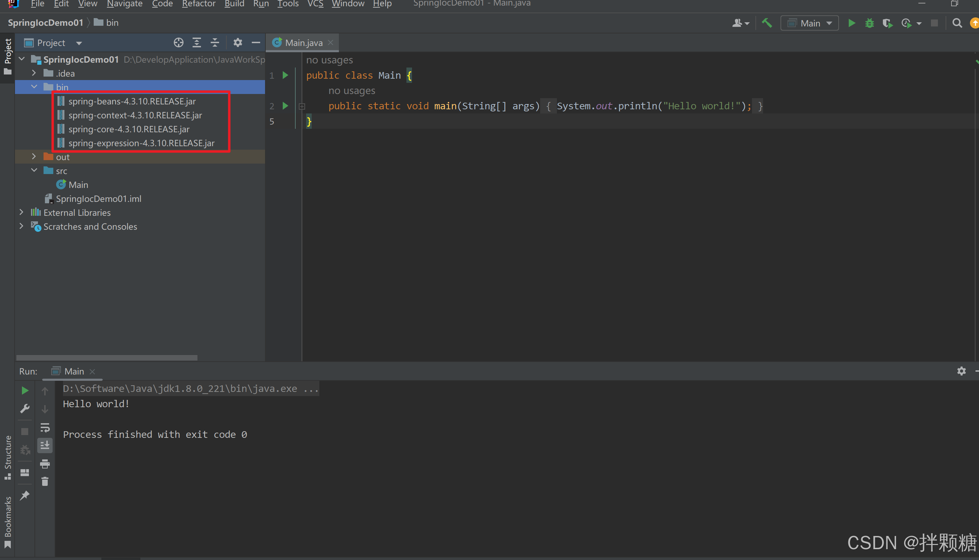
Task: Open Search Everywhere via the magnifier icon
Action: pyautogui.click(x=957, y=23)
